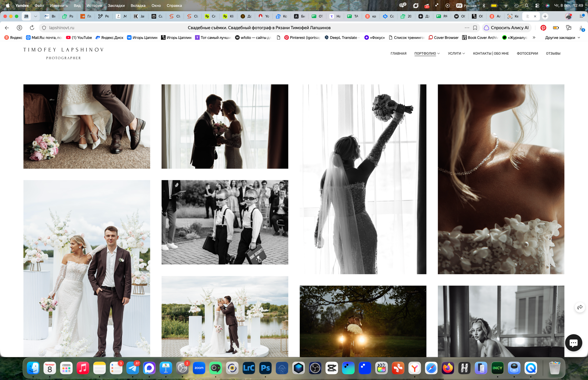Open the necklace close-up photo

(x=501, y=179)
